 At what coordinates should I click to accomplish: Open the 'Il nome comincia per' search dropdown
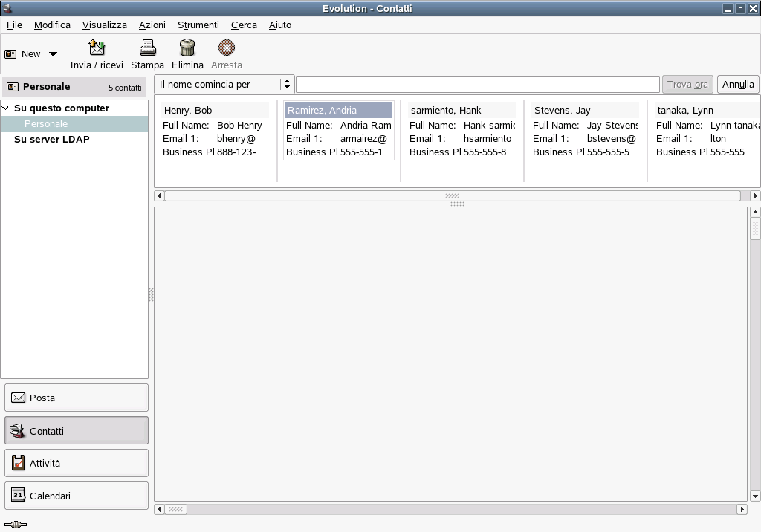224,84
